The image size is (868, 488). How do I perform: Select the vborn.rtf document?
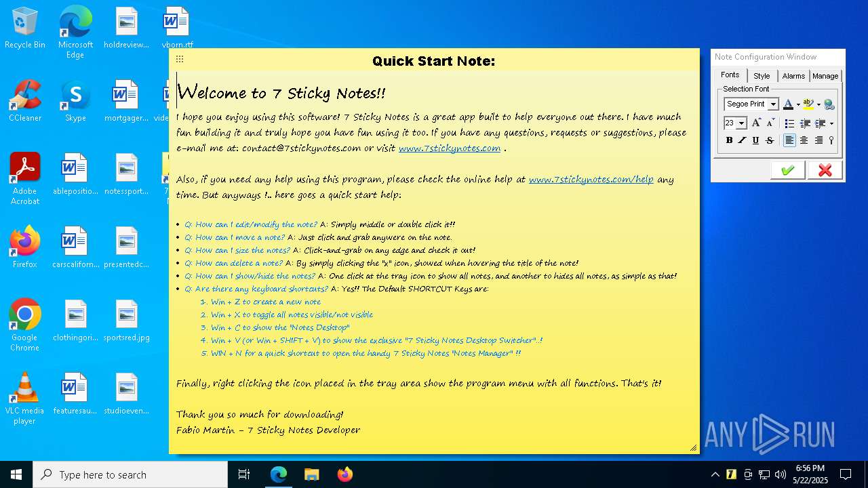point(177,28)
